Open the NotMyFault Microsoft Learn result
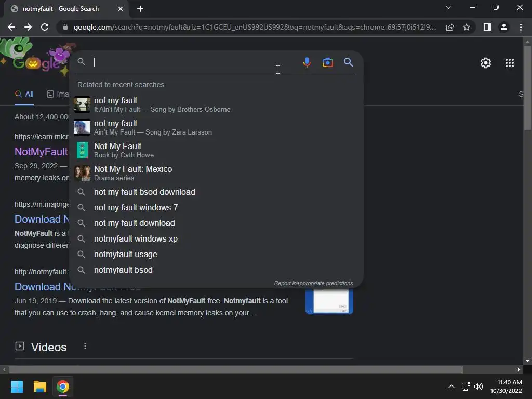532x399 pixels. pyautogui.click(x=41, y=152)
